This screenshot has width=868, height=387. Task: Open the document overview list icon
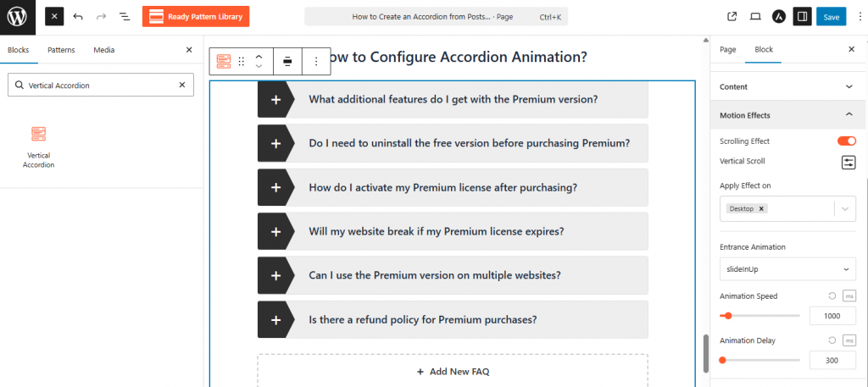point(125,17)
